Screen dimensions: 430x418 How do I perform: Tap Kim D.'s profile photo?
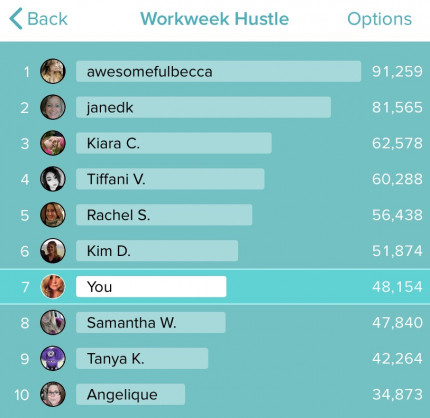pos(53,251)
